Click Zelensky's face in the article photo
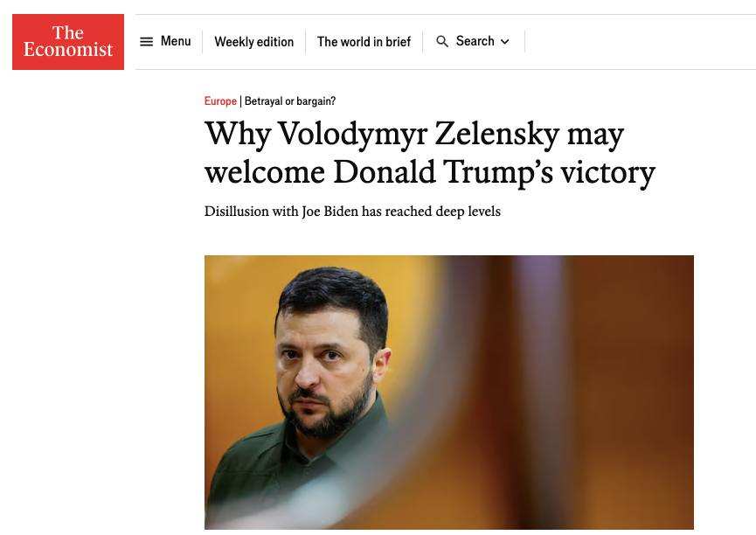756x535 pixels. pyautogui.click(x=325, y=367)
